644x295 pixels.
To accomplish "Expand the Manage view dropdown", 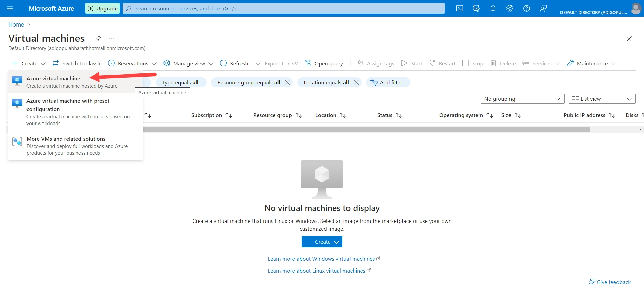I will click(x=188, y=63).
